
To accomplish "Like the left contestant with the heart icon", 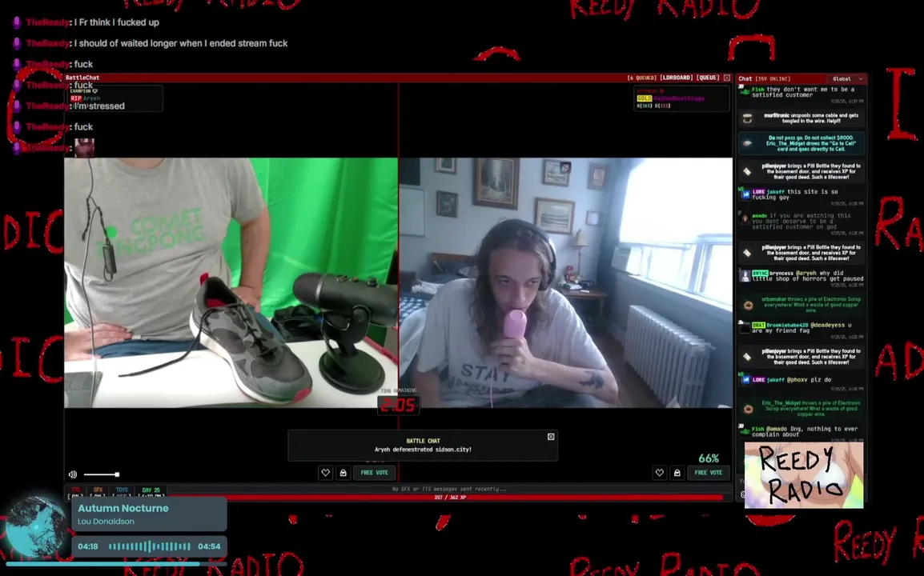I will click(325, 472).
